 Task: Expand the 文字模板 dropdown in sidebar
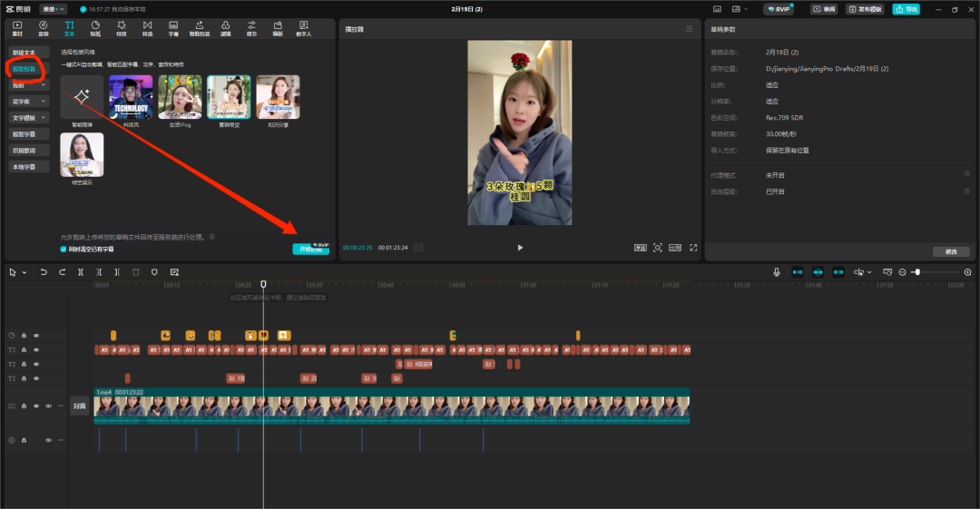(x=44, y=118)
